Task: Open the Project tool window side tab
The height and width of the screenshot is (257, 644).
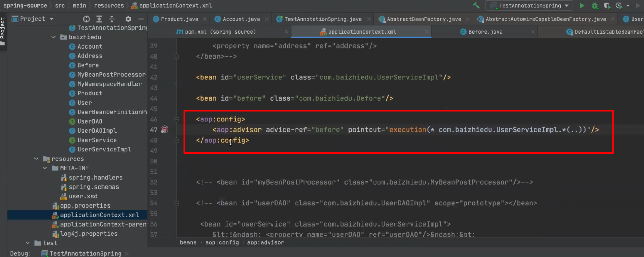Action: point(3,31)
